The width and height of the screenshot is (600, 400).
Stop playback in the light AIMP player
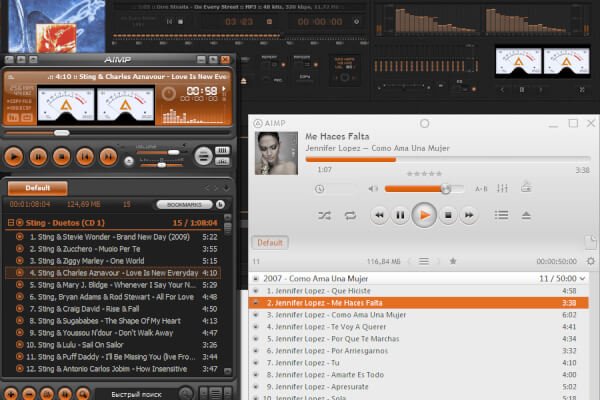[x=448, y=215]
